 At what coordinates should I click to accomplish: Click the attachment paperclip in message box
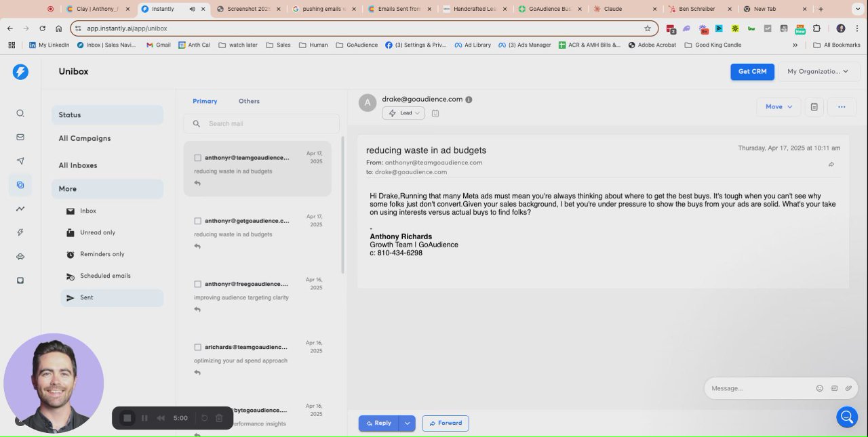tap(848, 388)
